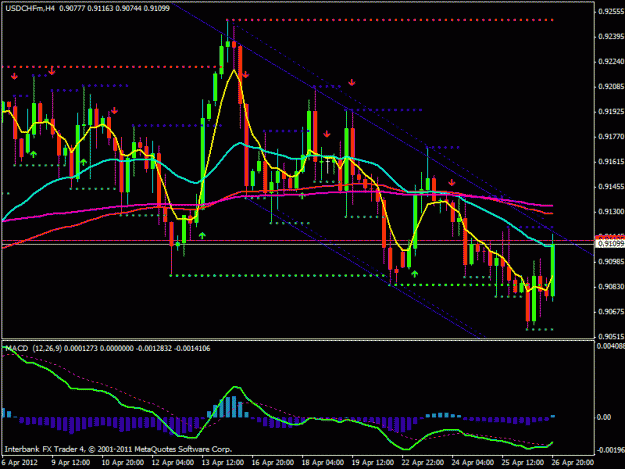Select the 0.004088 MACD scale value
The image size is (625, 469).
610,346
